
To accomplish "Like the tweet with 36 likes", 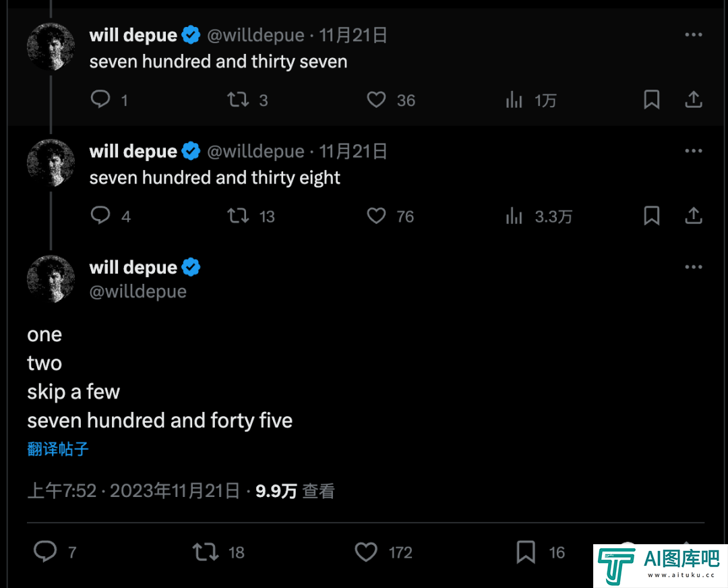I will point(376,99).
